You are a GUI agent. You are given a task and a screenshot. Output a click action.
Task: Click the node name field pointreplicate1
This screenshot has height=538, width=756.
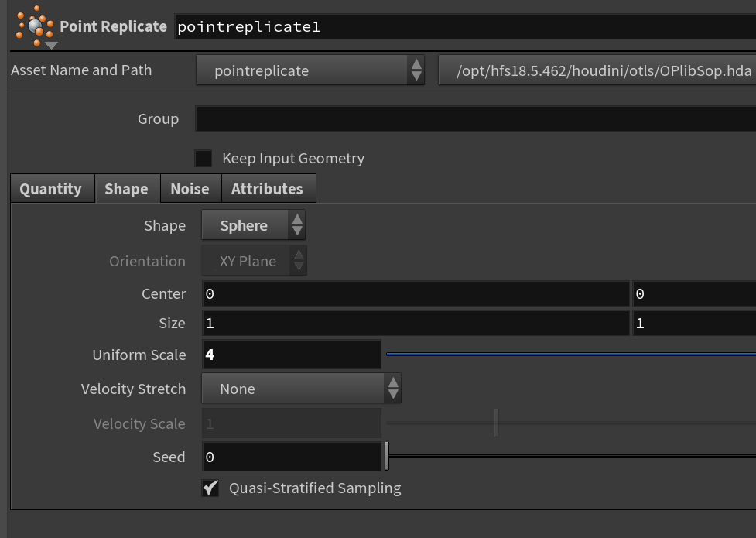pyautogui.click(x=464, y=27)
